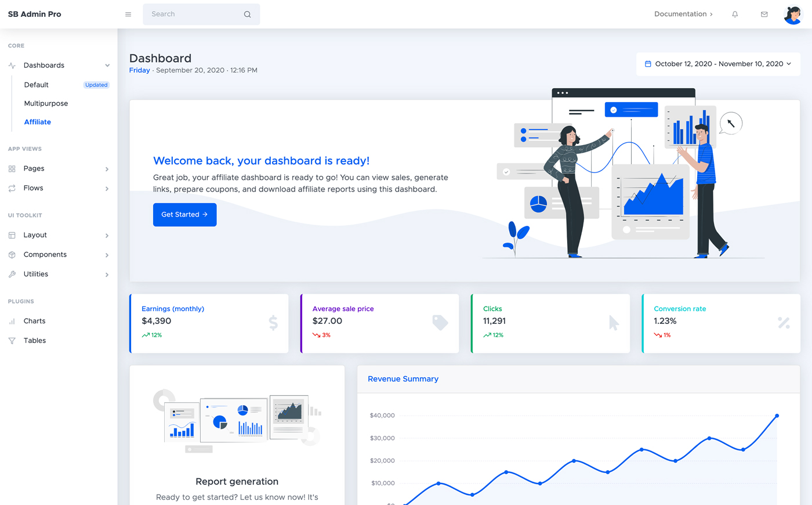The image size is (812, 505).
Task: Click the Tables icon in sidebar
Action: [x=10, y=340]
